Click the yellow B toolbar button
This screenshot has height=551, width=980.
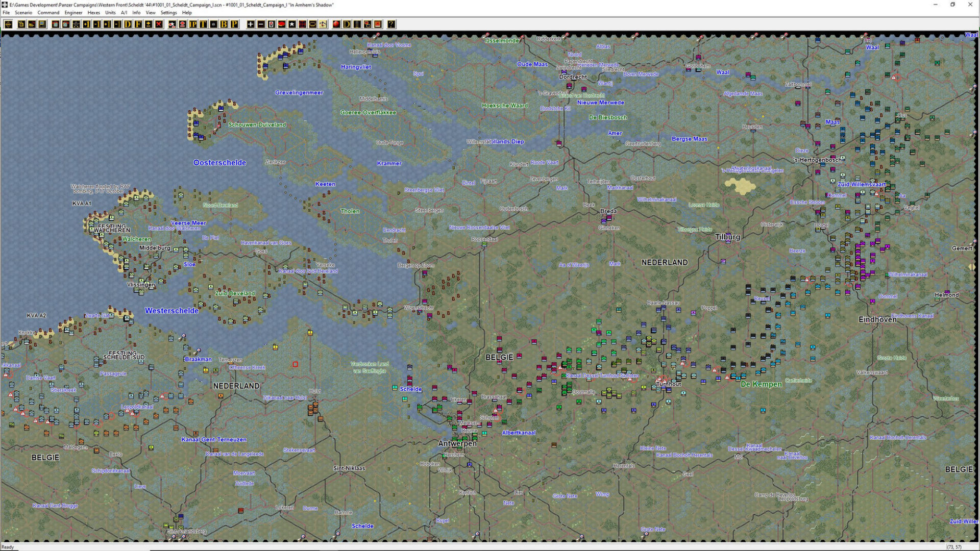[224, 24]
